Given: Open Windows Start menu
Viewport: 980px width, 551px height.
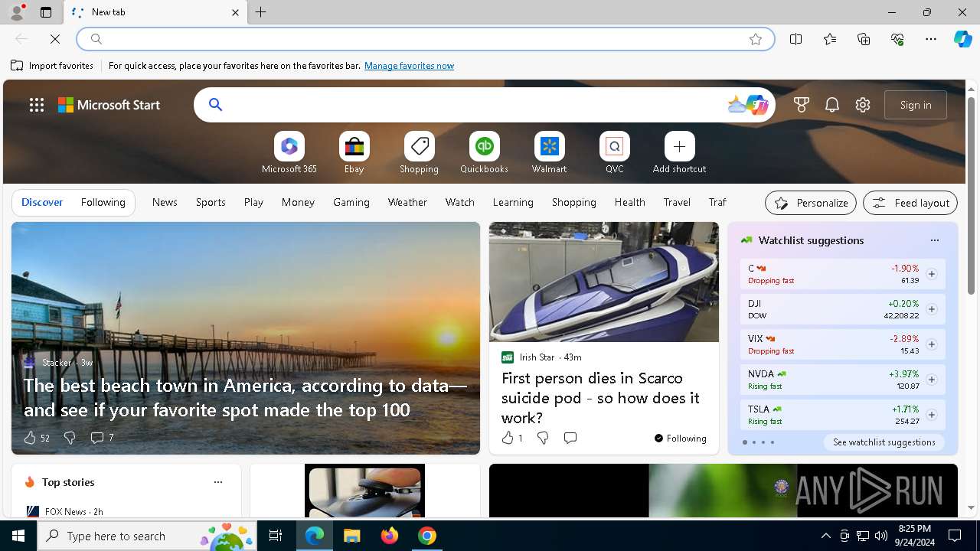Looking at the screenshot, I should pos(18,536).
